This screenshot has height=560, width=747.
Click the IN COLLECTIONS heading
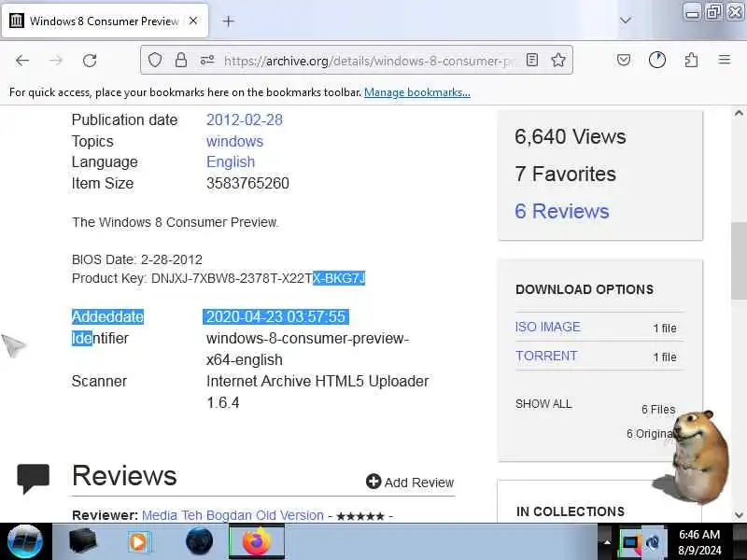point(571,511)
